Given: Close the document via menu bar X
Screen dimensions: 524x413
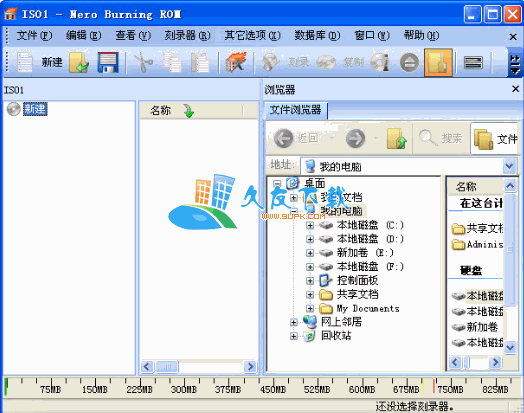Looking at the screenshot, I should click(513, 36).
